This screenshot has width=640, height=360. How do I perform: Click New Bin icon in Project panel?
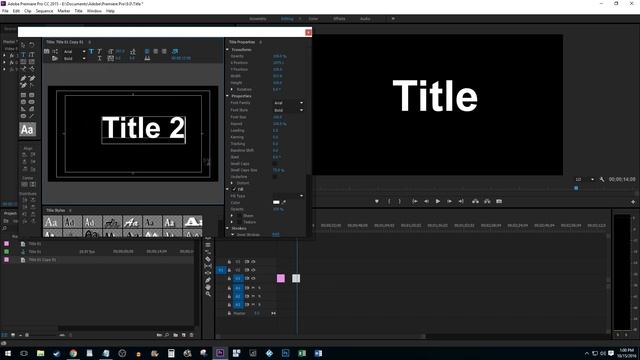[176, 335]
